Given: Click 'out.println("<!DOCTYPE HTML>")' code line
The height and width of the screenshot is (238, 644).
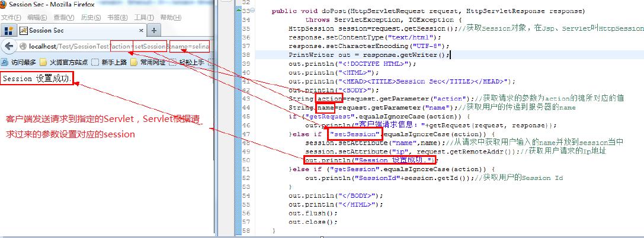Looking at the screenshot, I should [x=353, y=63].
